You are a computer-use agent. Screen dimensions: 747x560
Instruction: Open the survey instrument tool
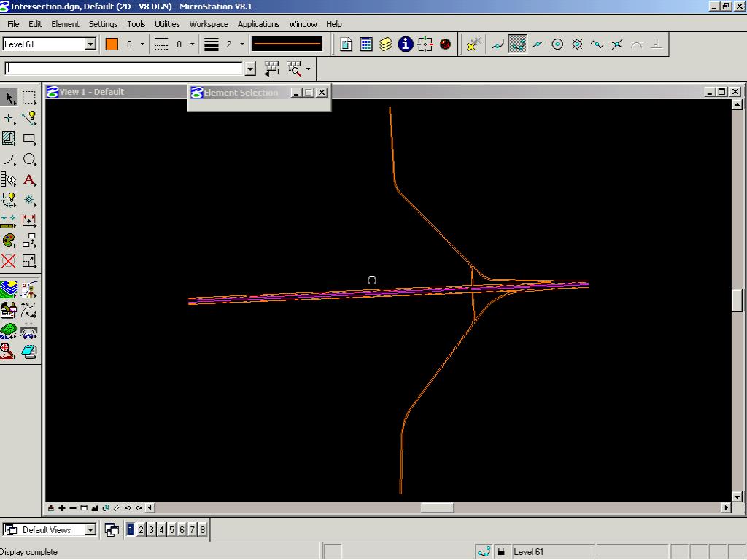click(x=29, y=290)
